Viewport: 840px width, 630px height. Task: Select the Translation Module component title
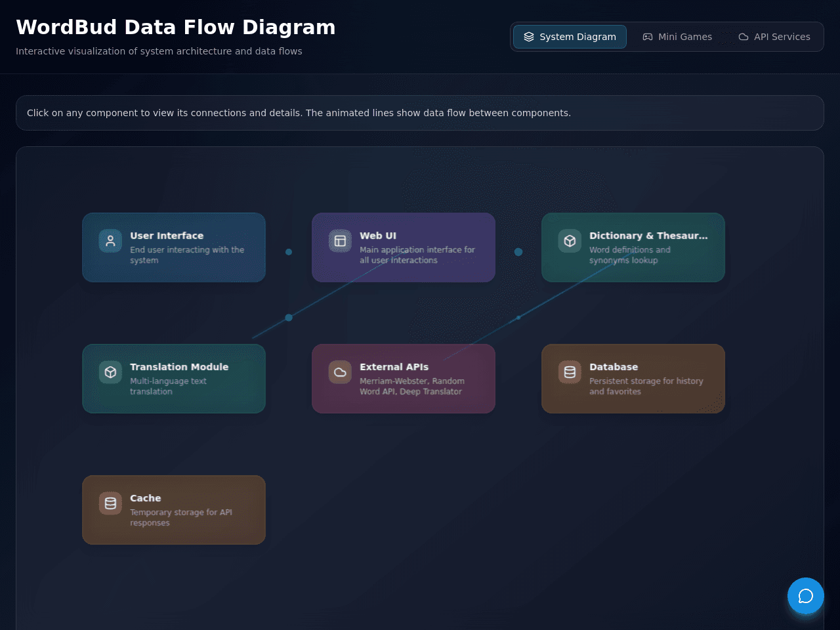pyautogui.click(x=179, y=367)
